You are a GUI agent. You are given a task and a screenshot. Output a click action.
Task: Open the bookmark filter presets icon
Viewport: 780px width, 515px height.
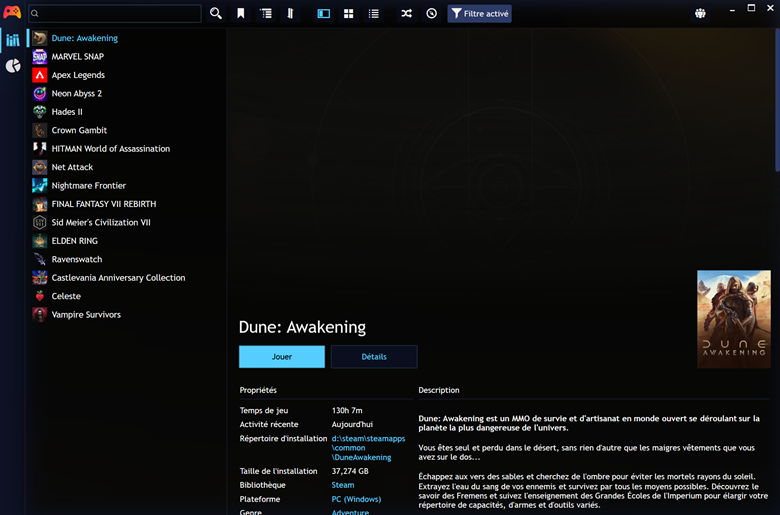pos(241,14)
